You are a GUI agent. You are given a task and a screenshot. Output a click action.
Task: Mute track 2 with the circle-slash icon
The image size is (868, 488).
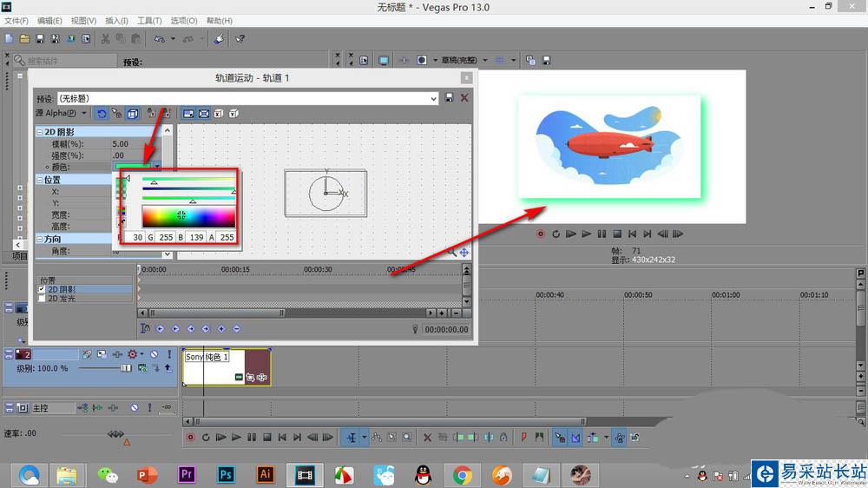coord(154,354)
